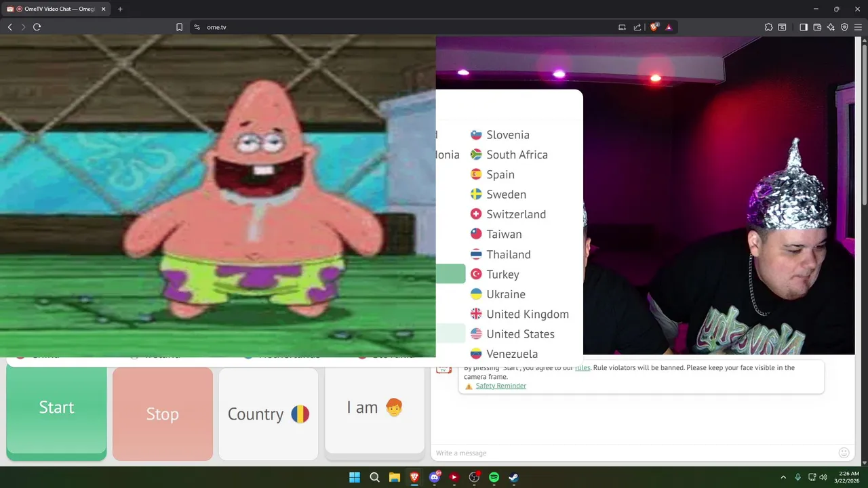Open Spotify from the taskbar
Image resolution: width=868 pixels, height=488 pixels.
pos(494,477)
